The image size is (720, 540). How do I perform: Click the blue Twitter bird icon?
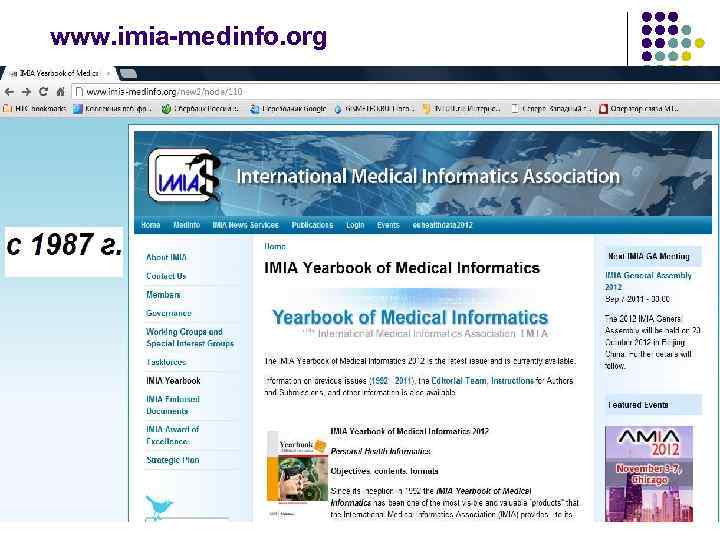pyautogui.click(x=159, y=507)
